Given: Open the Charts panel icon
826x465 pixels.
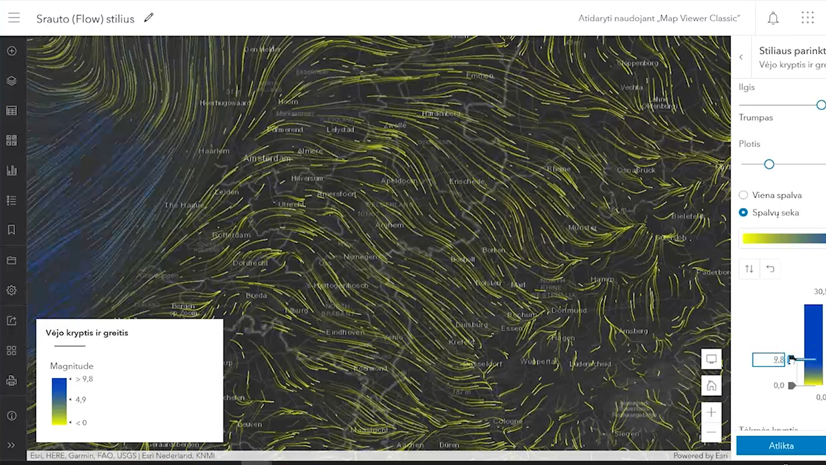Looking at the screenshot, I should click(x=12, y=171).
